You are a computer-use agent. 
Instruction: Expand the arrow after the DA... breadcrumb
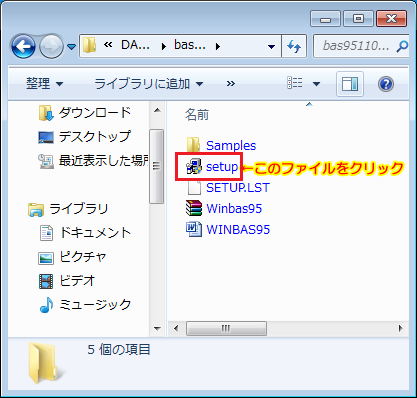(x=164, y=46)
